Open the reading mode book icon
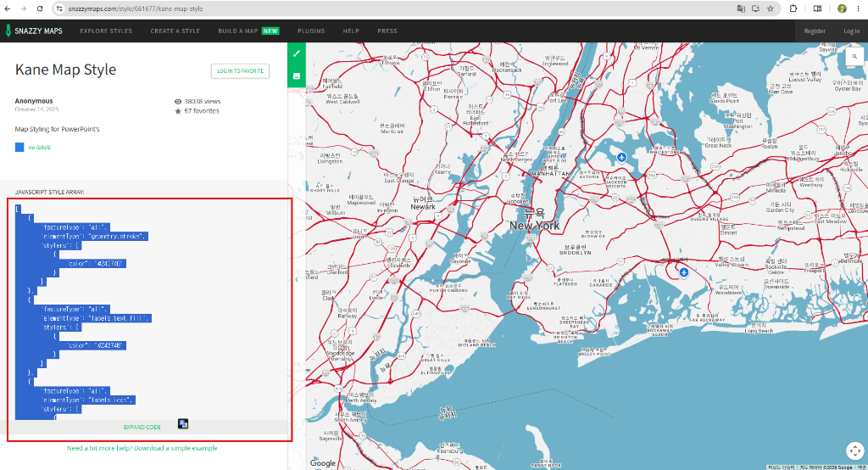Screen dimensions: 868x470 tap(818, 8)
